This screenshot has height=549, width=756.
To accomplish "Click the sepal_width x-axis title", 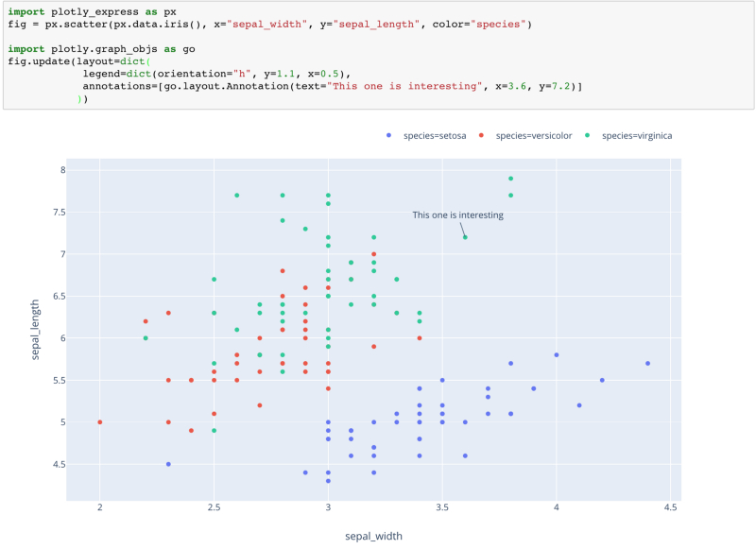I will coord(373,536).
